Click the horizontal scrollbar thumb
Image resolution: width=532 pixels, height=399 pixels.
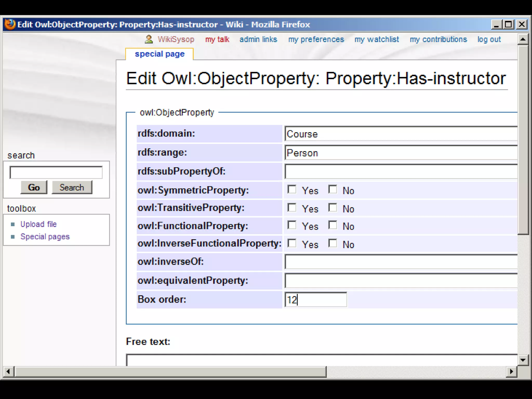point(170,371)
